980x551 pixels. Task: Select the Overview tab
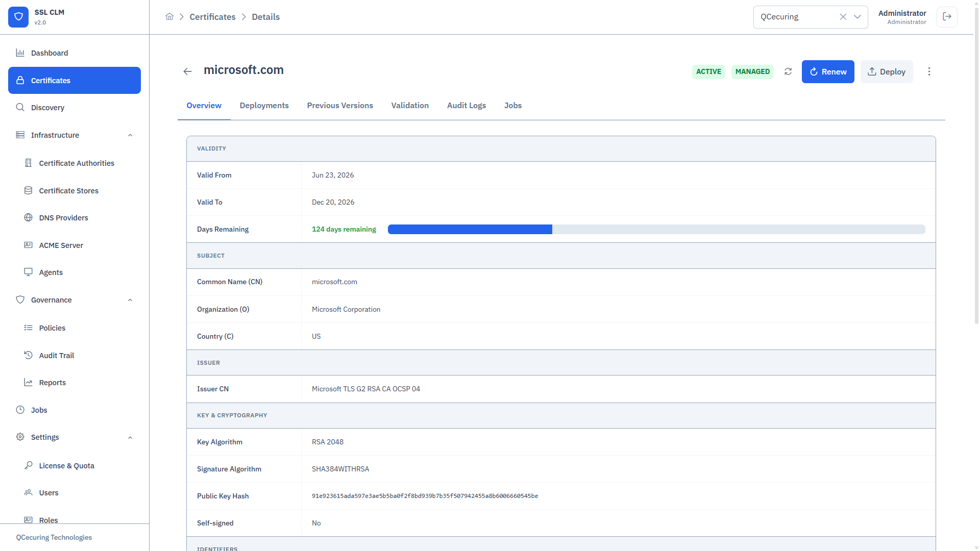[204, 106]
